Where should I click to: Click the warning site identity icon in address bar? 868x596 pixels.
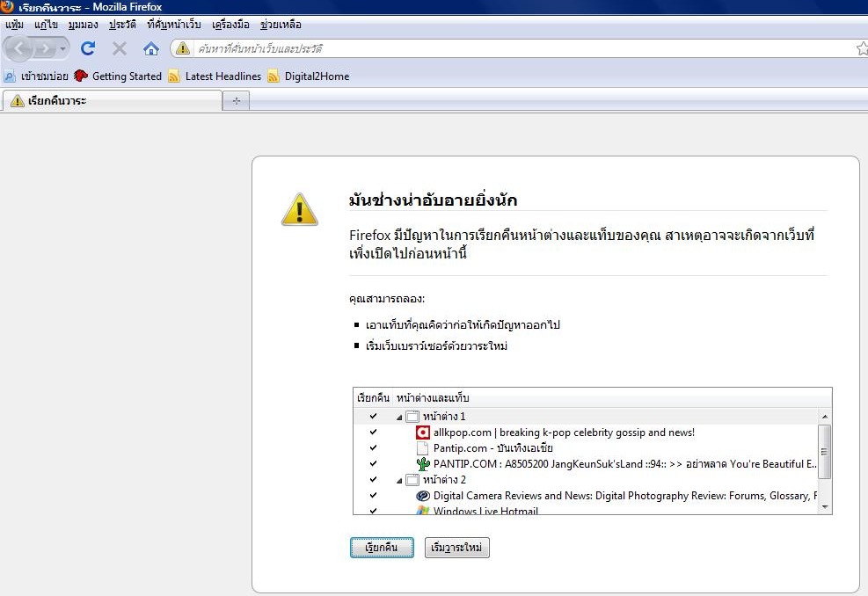[182, 48]
